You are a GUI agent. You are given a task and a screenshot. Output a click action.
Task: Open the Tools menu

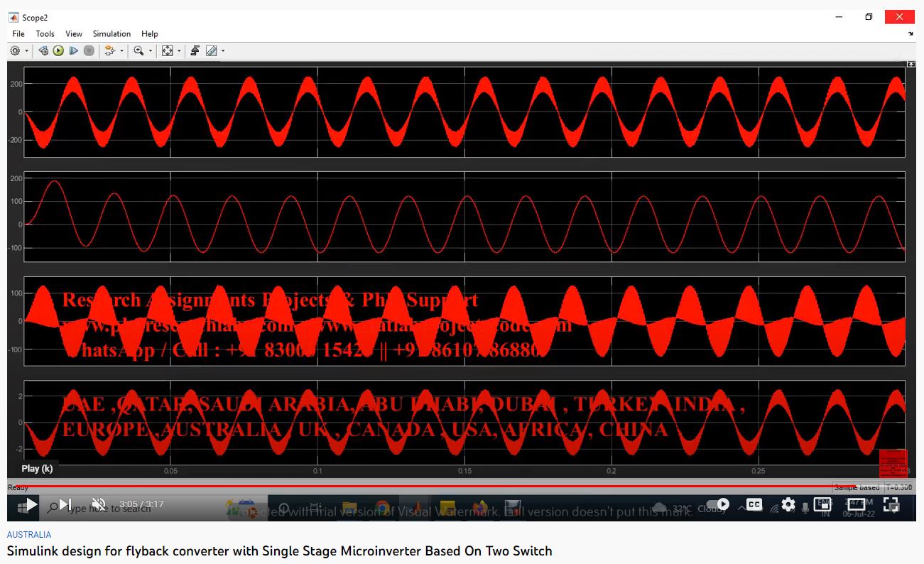tap(45, 34)
